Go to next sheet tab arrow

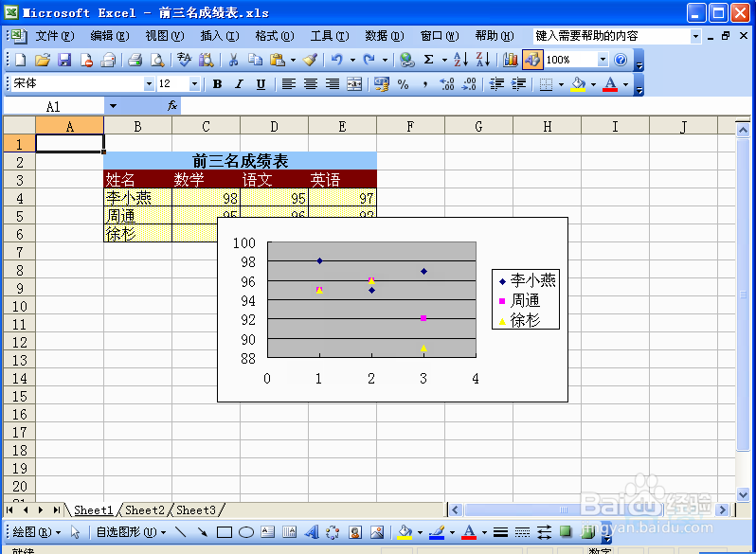click(41, 510)
